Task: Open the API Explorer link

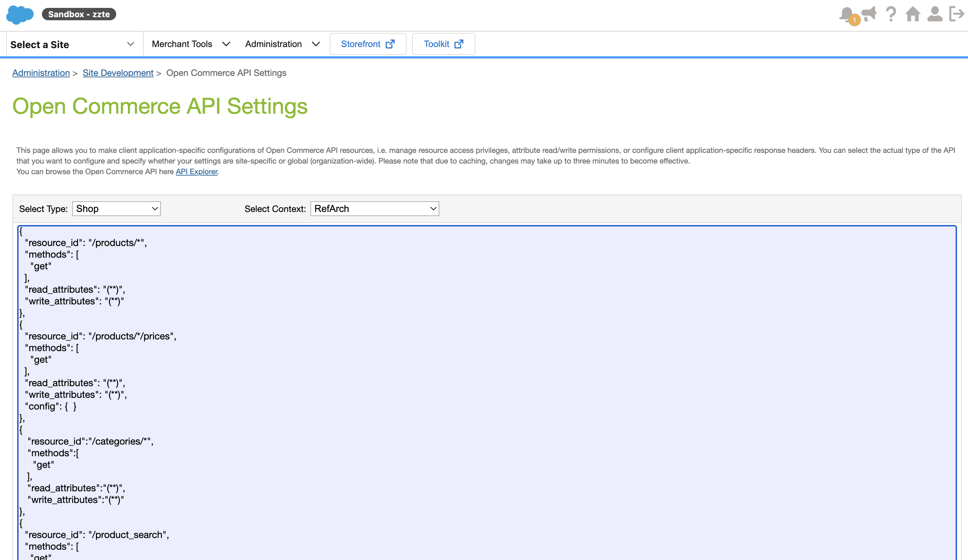Action: [x=197, y=171]
